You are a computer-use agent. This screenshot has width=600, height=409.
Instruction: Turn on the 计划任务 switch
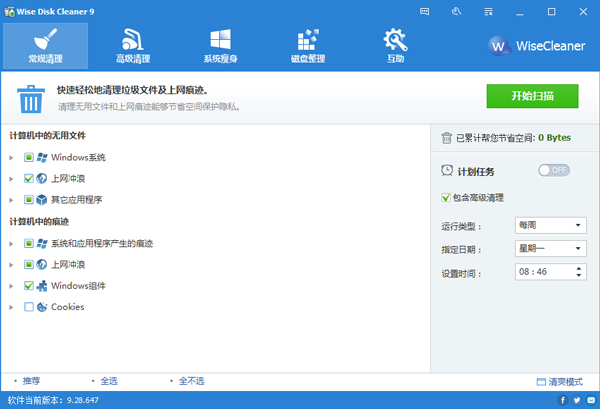(554, 170)
